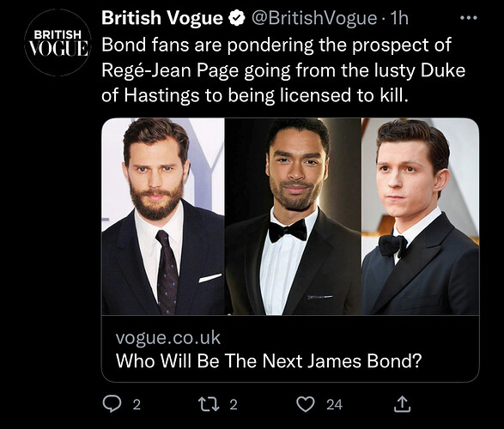Open the three-dot more options menu

468,18
